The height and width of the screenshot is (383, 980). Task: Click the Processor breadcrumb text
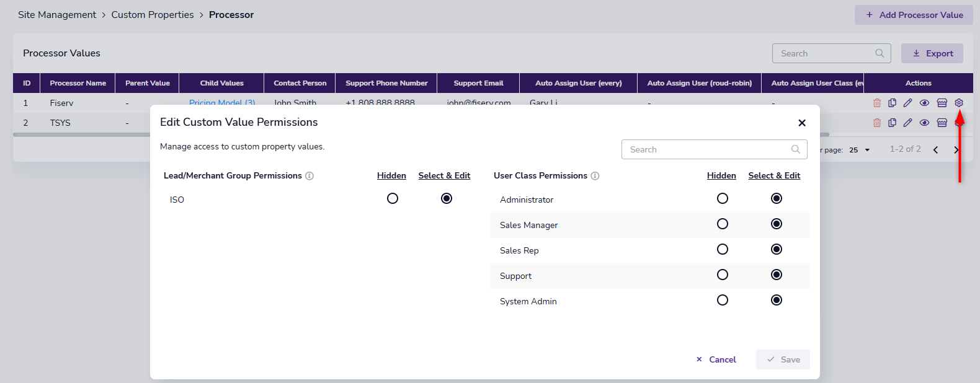231,15
